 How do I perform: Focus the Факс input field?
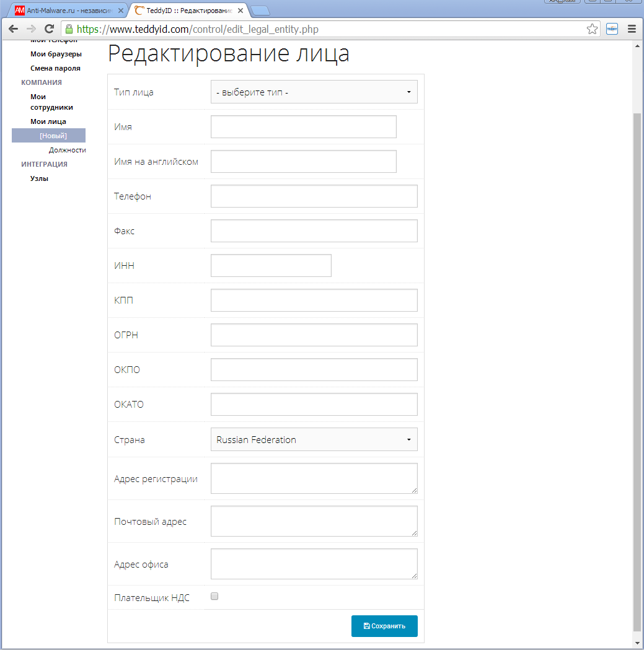coord(314,231)
